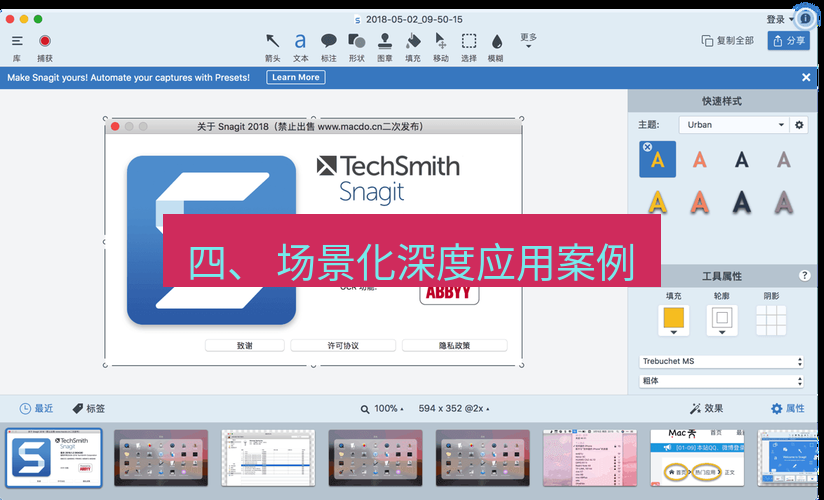This screenshot has width=824, height=500.
Task: Select the flat dark navy A quick style
Action: [741, 159]
